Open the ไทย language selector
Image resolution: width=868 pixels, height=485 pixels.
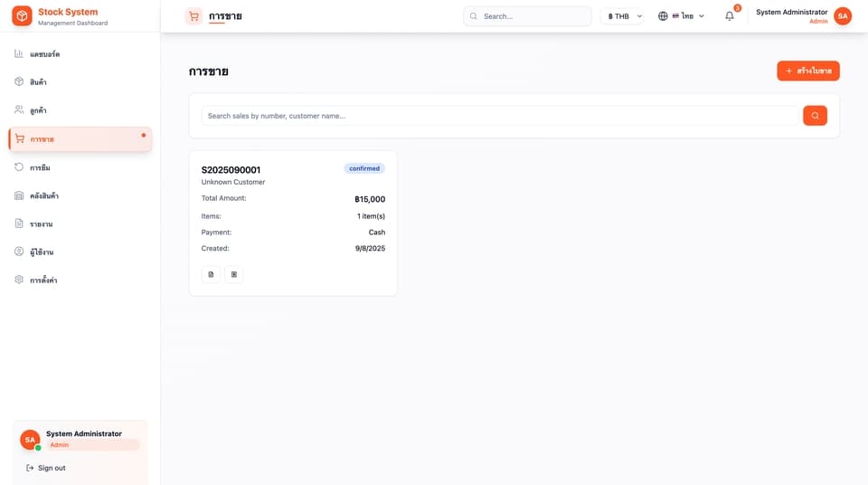point(681,16)
